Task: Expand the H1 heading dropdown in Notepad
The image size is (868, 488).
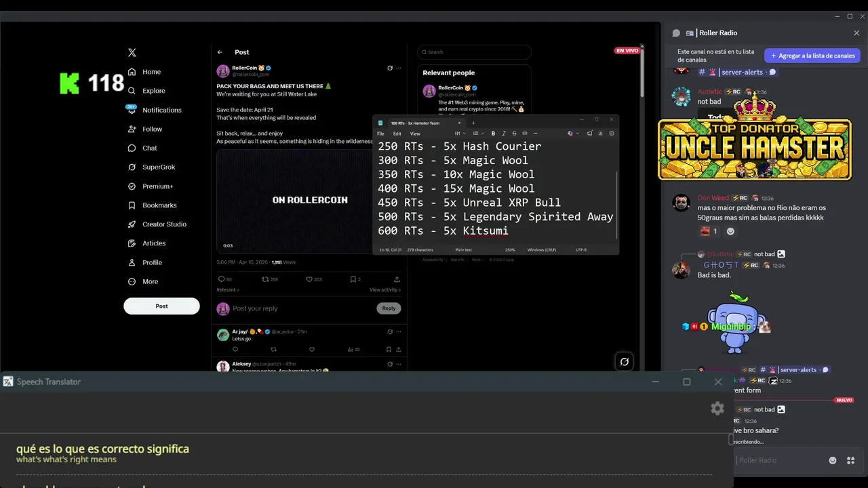Action: (459, 134)
